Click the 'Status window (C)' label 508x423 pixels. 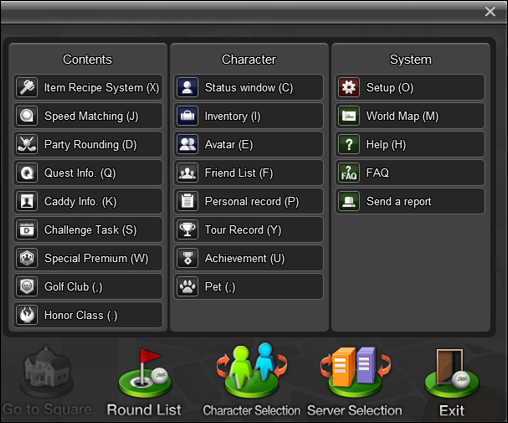(249, 88)
